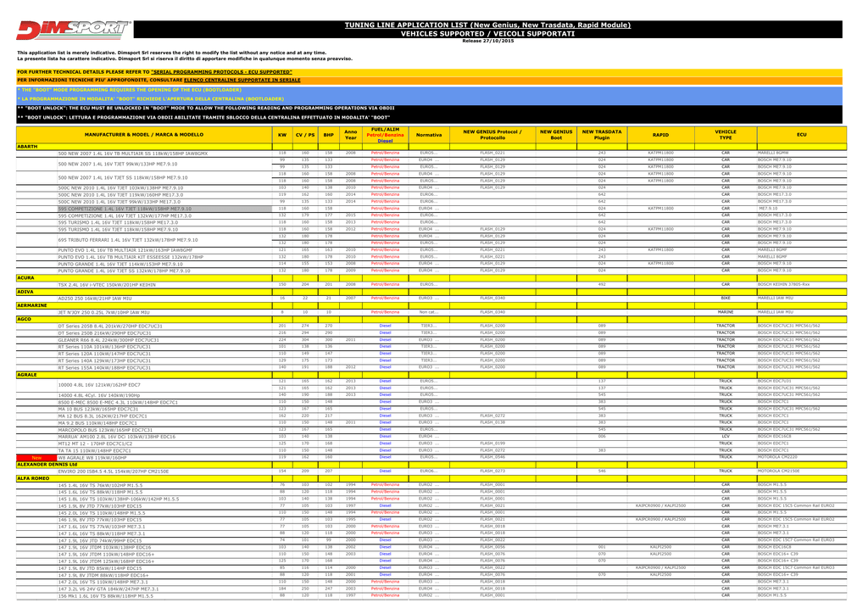This screenshot has height=614, width=868.
Task: Click the "KW" column header
Action: (x=282, y=135)
